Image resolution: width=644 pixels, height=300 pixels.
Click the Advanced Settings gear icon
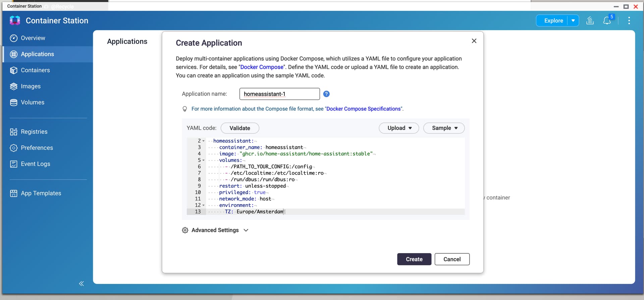185,230
